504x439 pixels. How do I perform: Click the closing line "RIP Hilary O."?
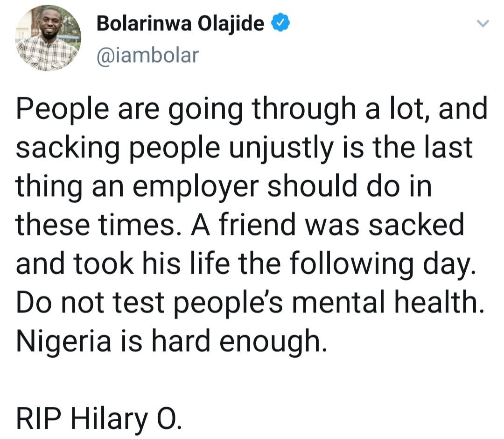click(99, 418)
